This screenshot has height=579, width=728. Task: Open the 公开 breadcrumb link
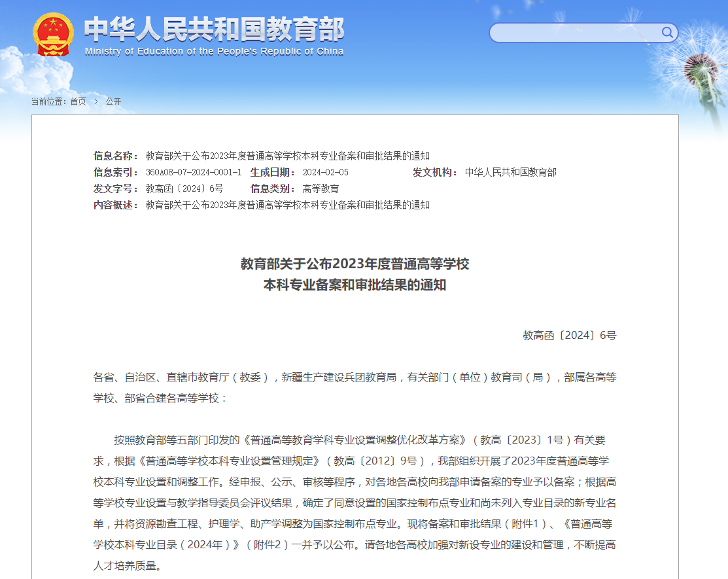tap(113, 101)
